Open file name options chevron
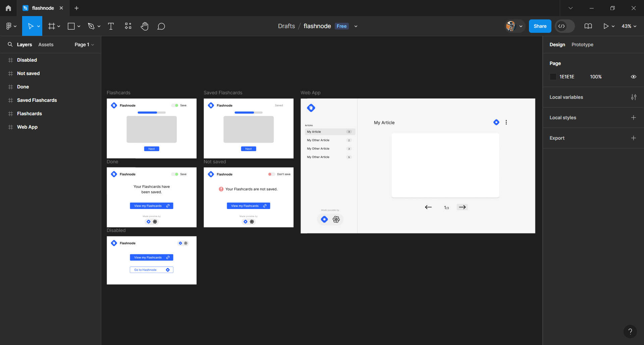644x345 pixels. tap(356, 26)
